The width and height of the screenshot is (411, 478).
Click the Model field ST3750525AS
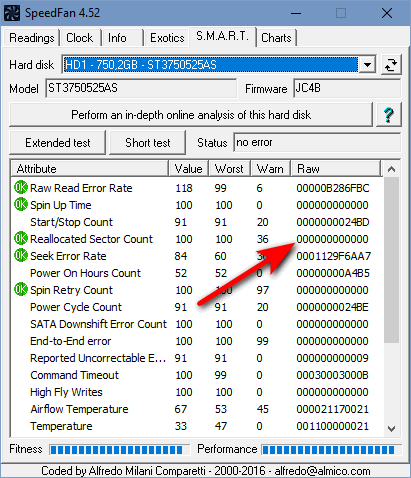[141, 88]
